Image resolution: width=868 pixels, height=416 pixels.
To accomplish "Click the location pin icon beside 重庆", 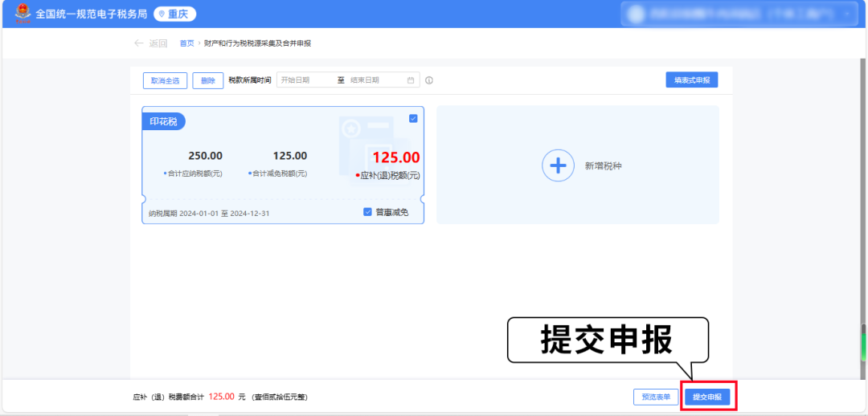I will [161, 14].
